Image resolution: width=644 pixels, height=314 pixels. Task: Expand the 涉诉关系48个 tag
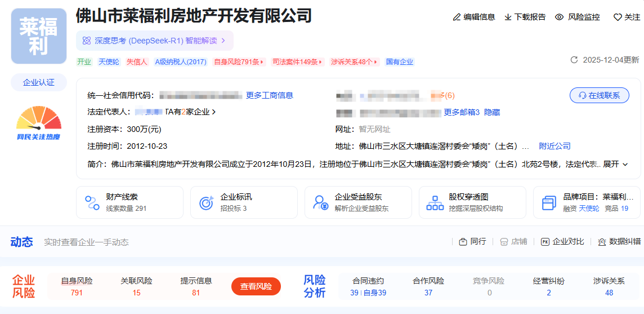tap(355, 62)
